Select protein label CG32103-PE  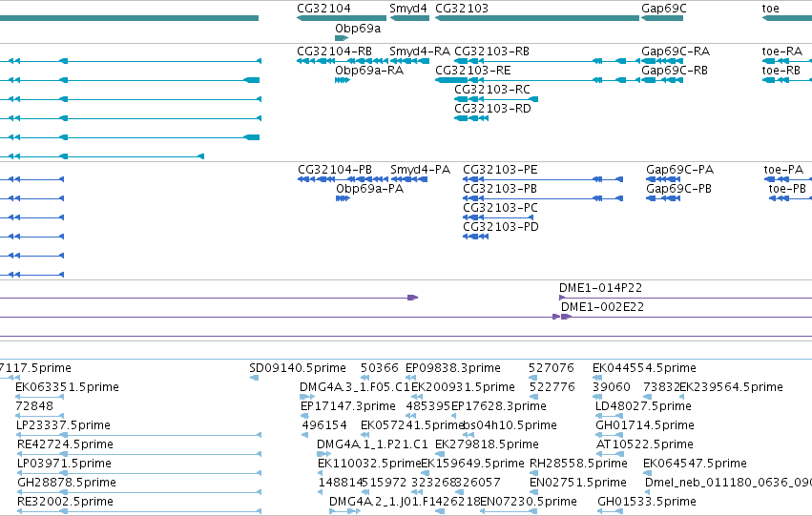(x=500, y=170)
